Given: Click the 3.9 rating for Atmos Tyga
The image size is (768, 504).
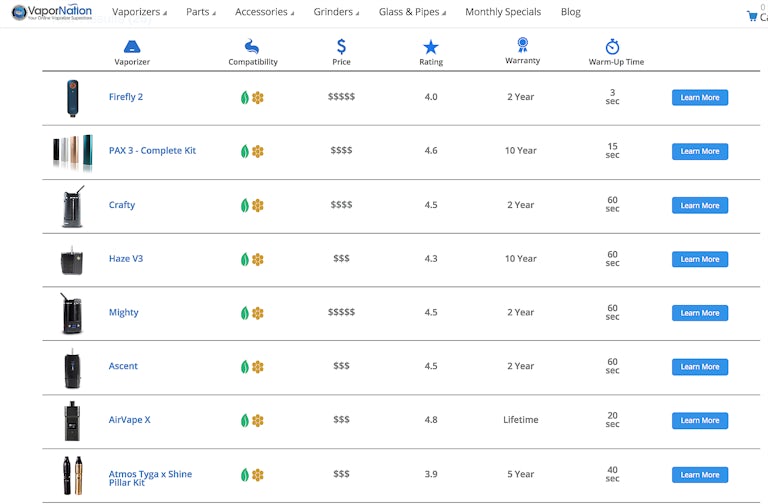Looking at the screenshot, I should click(431, 474).
